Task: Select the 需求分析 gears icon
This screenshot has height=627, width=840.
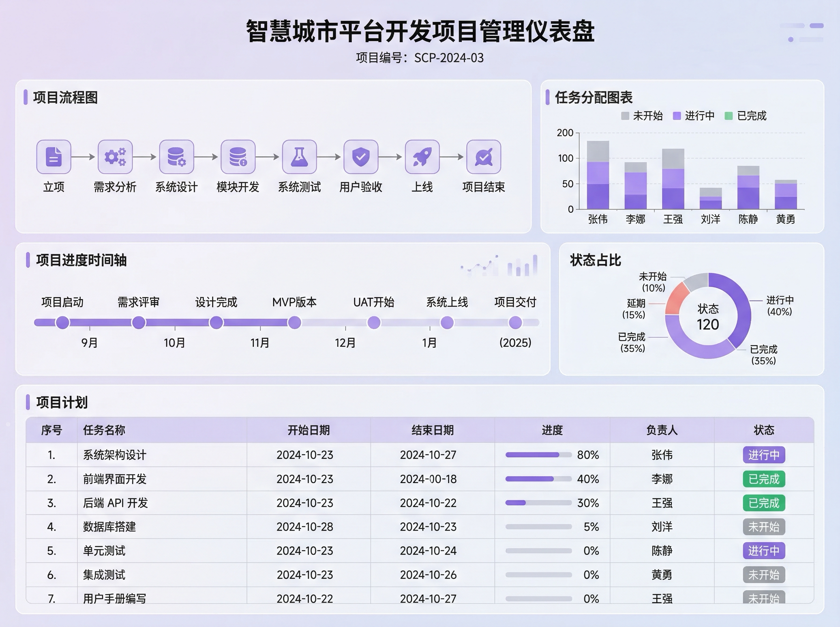Action: [x=115, y=157]
